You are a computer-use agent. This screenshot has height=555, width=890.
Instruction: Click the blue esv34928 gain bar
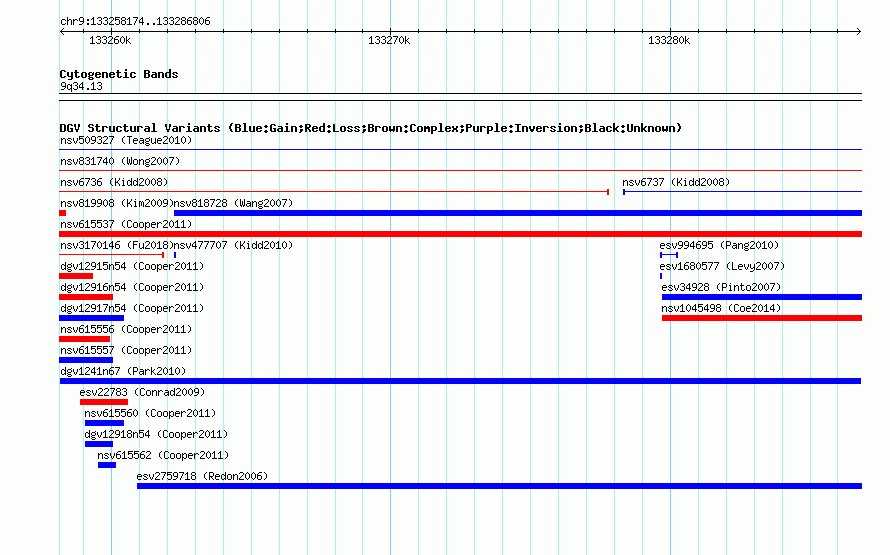(x=762, y=297)
